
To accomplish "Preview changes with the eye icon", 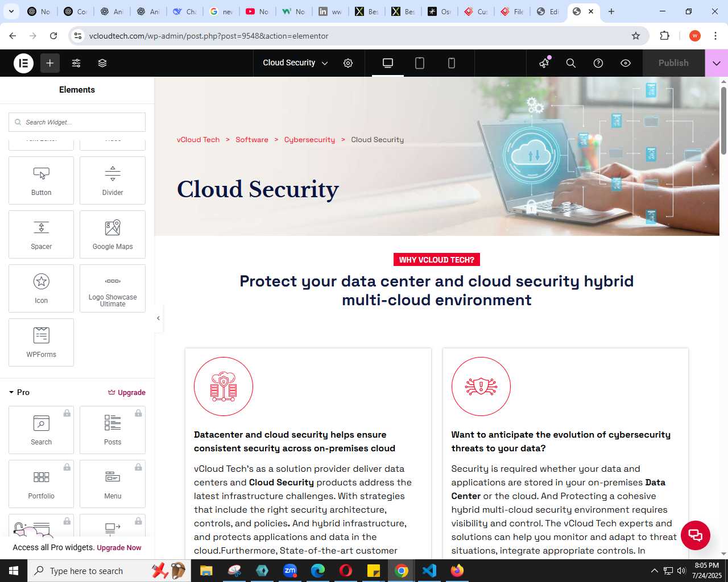I will point(626,63).
